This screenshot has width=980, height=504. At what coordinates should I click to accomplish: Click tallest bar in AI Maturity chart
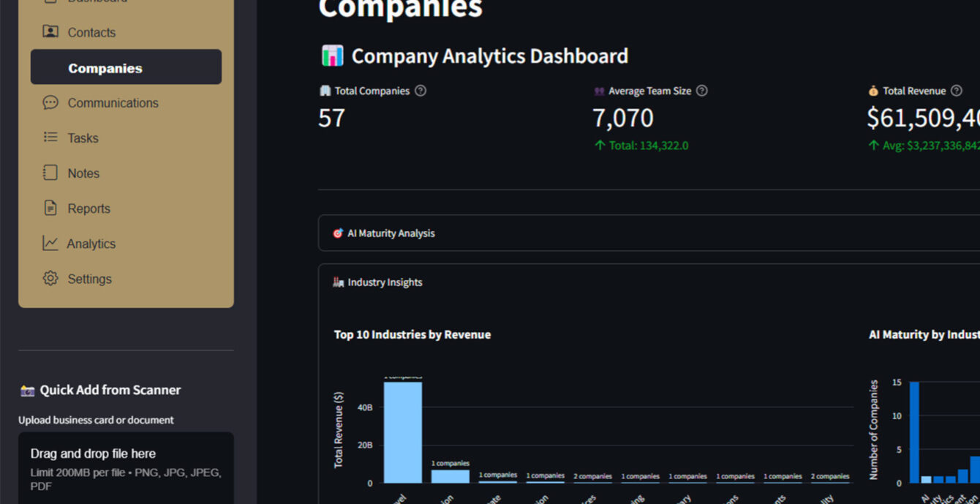coord(914,432)
